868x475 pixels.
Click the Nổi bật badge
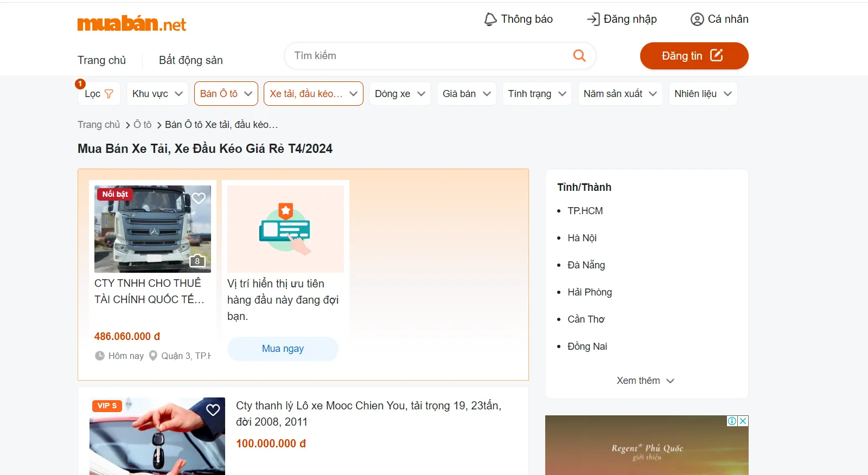115,194
